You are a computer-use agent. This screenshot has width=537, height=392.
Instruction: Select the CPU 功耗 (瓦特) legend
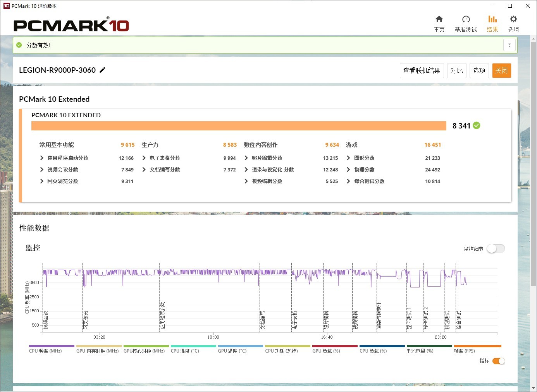pyautogui.click(x=288, y=349)
